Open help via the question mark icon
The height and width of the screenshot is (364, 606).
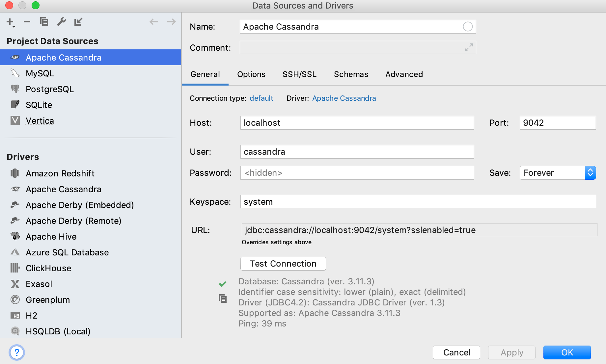click(x=17, y=352)
